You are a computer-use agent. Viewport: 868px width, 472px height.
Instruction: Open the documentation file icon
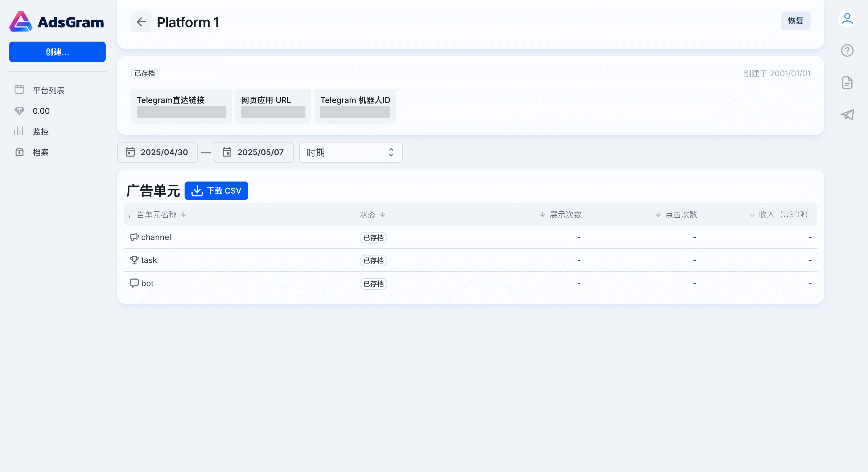point(847,83)
